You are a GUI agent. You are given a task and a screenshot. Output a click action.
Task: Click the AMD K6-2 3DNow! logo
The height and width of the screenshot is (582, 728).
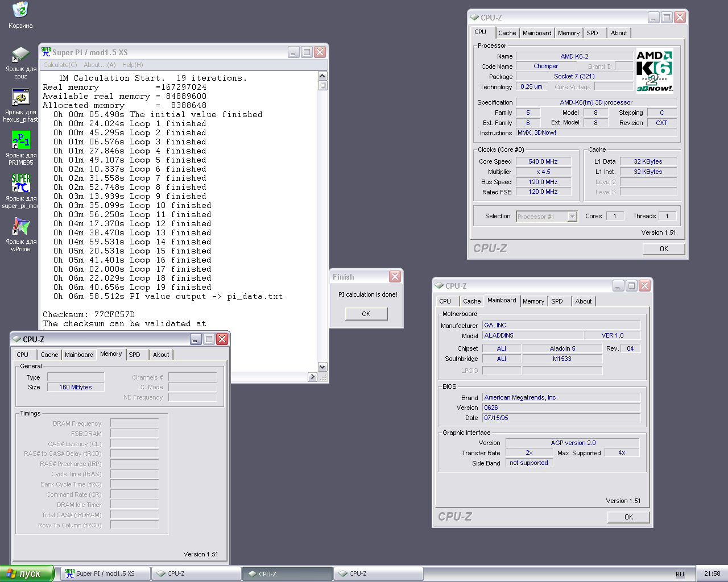654,71
